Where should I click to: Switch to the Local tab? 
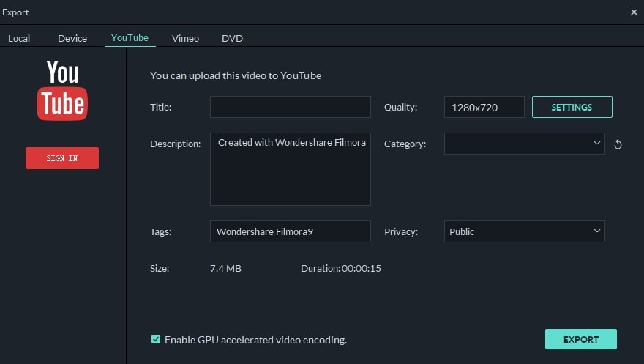(19, 38)
